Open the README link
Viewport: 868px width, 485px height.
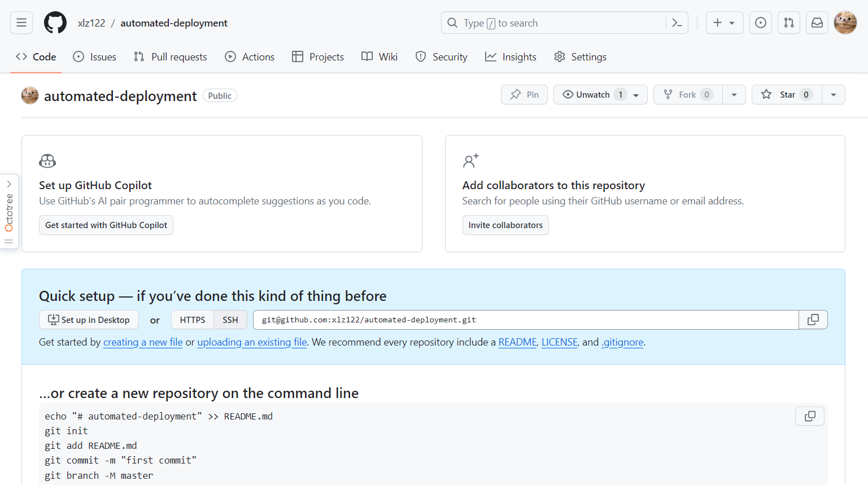pyautogui.click(x=517, y=342)
